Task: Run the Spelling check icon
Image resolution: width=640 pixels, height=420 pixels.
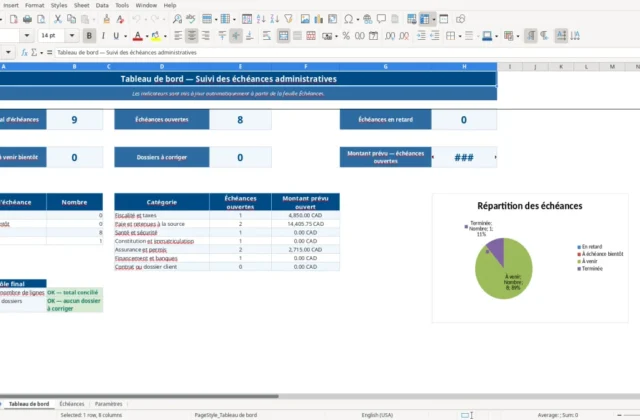Action: [x=191, y=19]
